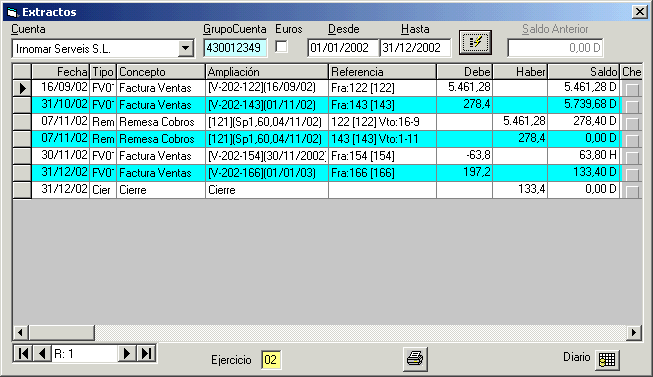653x377 pixels.
Task: Select row selector of Cierre row
Action: coord(22,190)
